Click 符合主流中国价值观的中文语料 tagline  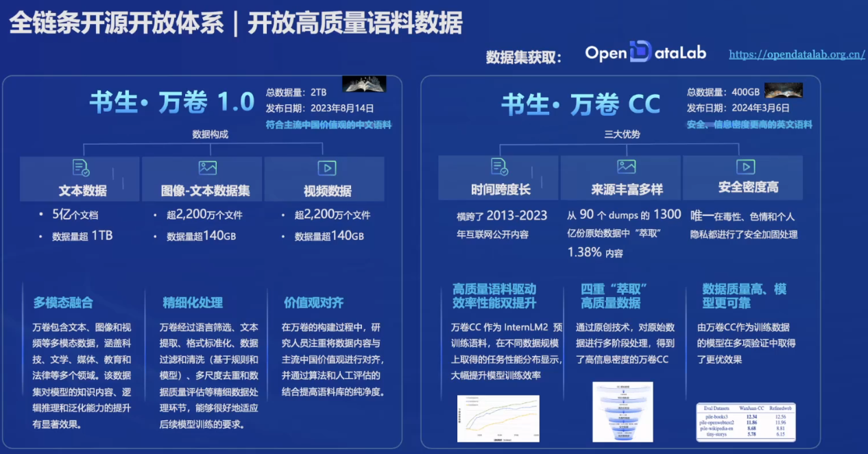328,125
